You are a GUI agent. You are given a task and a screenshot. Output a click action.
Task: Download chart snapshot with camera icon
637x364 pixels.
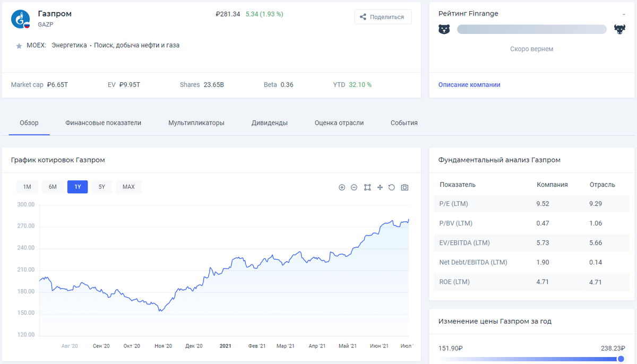[404, 187]
